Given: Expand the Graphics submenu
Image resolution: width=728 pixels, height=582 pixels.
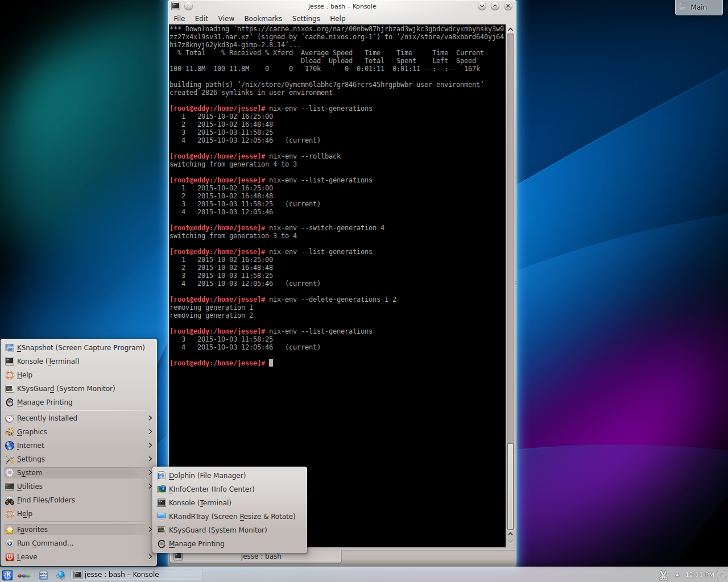Looking at the screenshot, I should click(78, 432).
